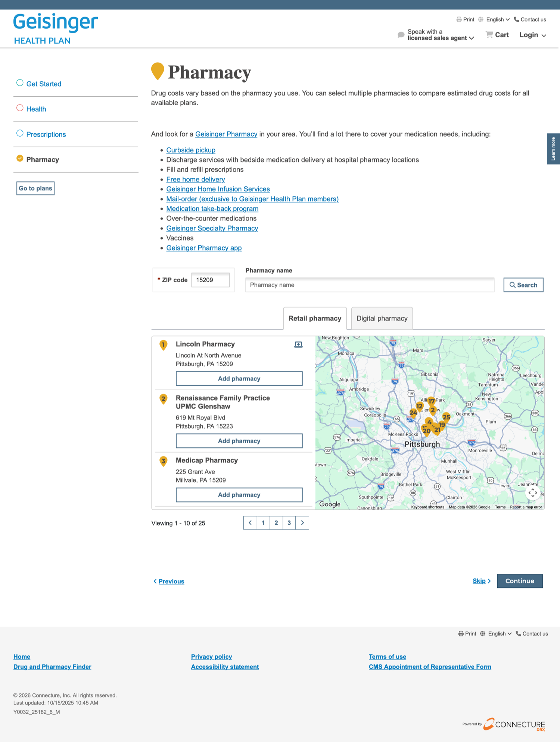
Task: Open the footer English language dropdown
Action: [500, 634]
